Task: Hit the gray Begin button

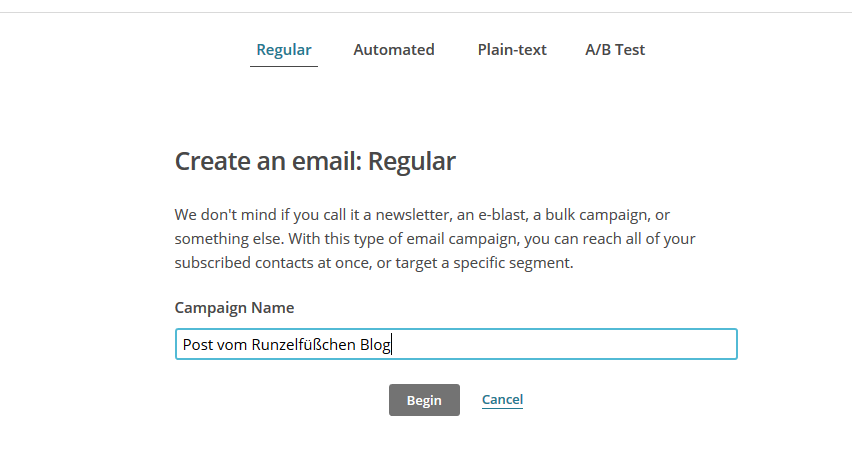Action: (424, 400)
